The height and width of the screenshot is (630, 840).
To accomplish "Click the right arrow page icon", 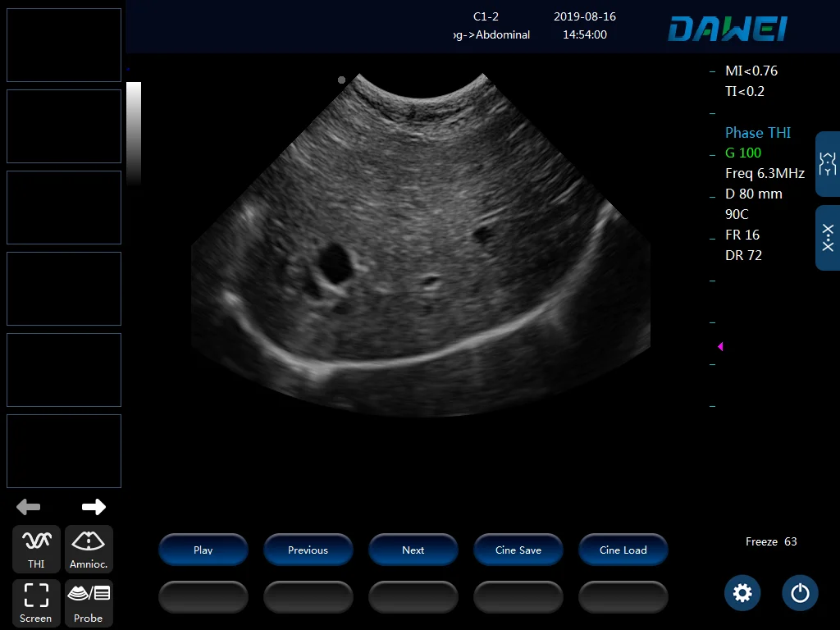I will point(94,507).
